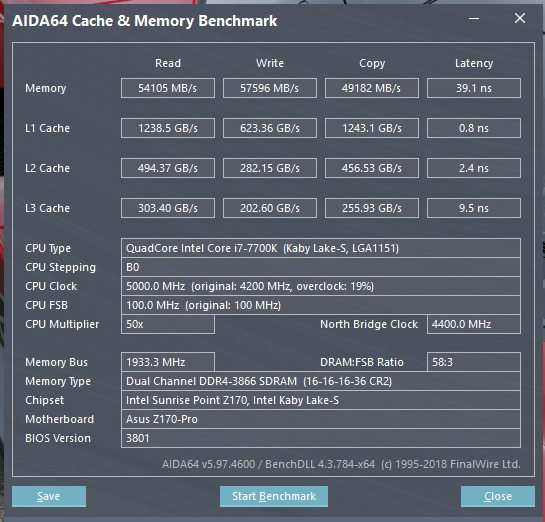The height and width of the screenshot is (522, 545).
Task: Click the Copy column header
Action: (372, 64)
